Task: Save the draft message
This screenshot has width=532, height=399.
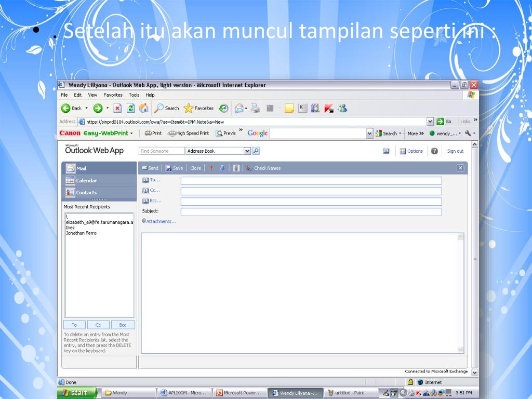Action: [x=174, y=168]
